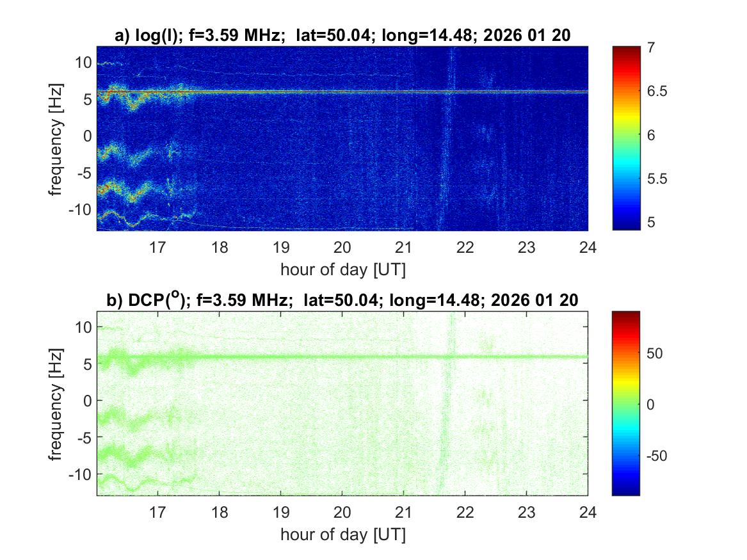Screen dimensions: 747x560
Task: Click the dark red top end of the log(I) colorbar
Action: coord(626,50)
